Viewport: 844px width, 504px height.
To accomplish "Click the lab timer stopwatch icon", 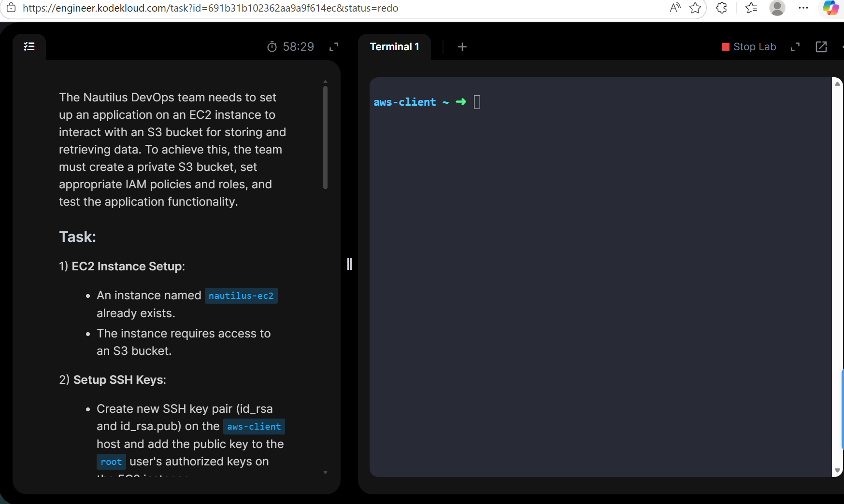I will pos(272,47).
